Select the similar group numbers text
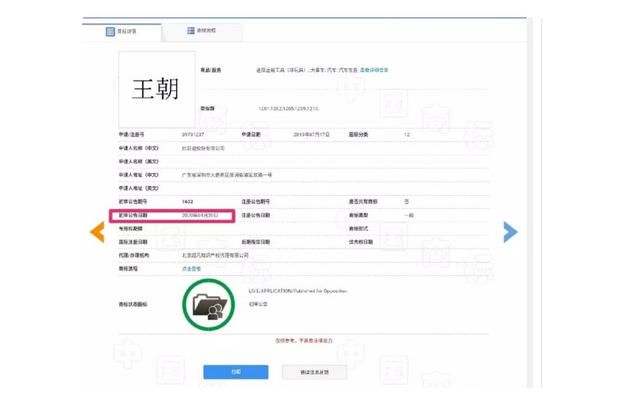This screenshot has width=640, height=395. (288, 109)
